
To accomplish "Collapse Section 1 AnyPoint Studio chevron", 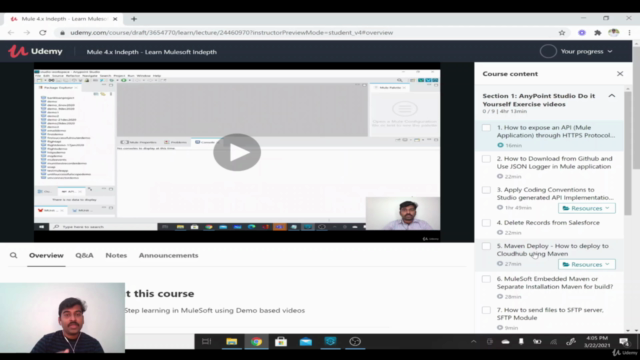I will pyautogui.click(x=611, y=96).
